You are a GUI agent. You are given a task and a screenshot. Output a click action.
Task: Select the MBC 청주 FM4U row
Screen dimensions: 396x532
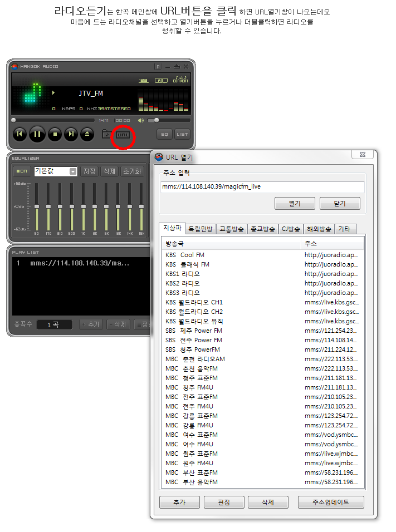(x=263, y=387)
